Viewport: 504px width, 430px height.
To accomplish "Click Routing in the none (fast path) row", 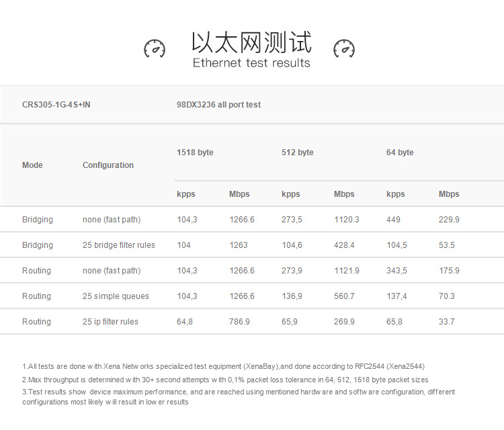I will click(37, 271).
